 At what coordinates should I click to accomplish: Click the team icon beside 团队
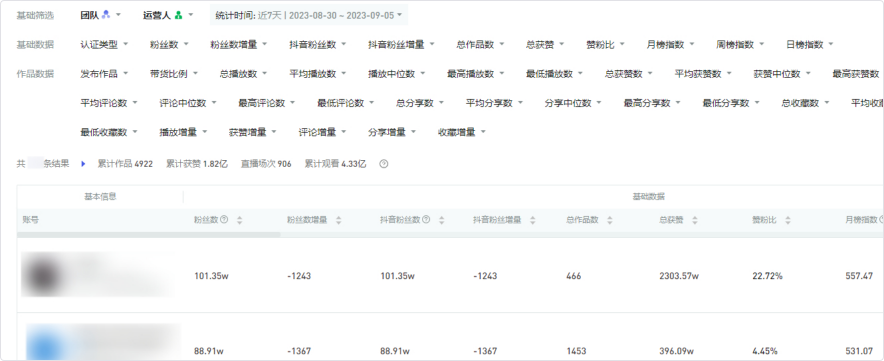106,15
